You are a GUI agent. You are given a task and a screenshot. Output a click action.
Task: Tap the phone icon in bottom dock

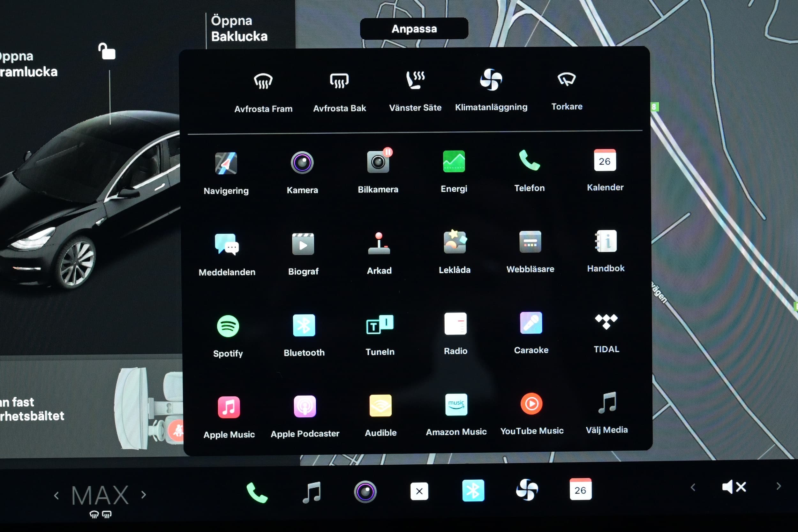257,492
